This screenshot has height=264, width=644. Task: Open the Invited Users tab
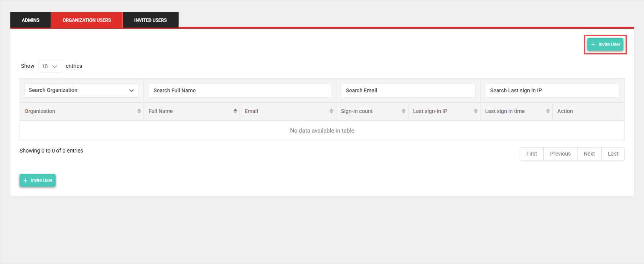tap(150, 20)
